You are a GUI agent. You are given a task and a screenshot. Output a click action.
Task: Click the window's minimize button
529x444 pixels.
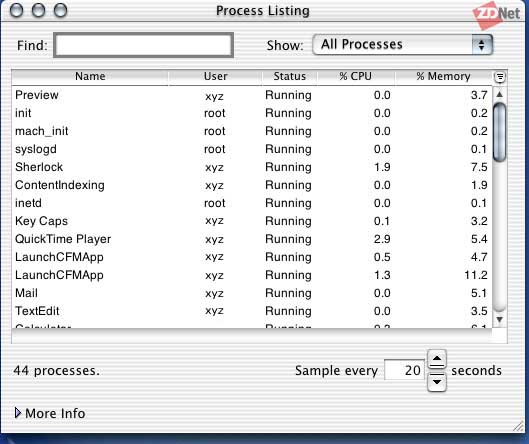pyautogui.click(x=38, y=10)
